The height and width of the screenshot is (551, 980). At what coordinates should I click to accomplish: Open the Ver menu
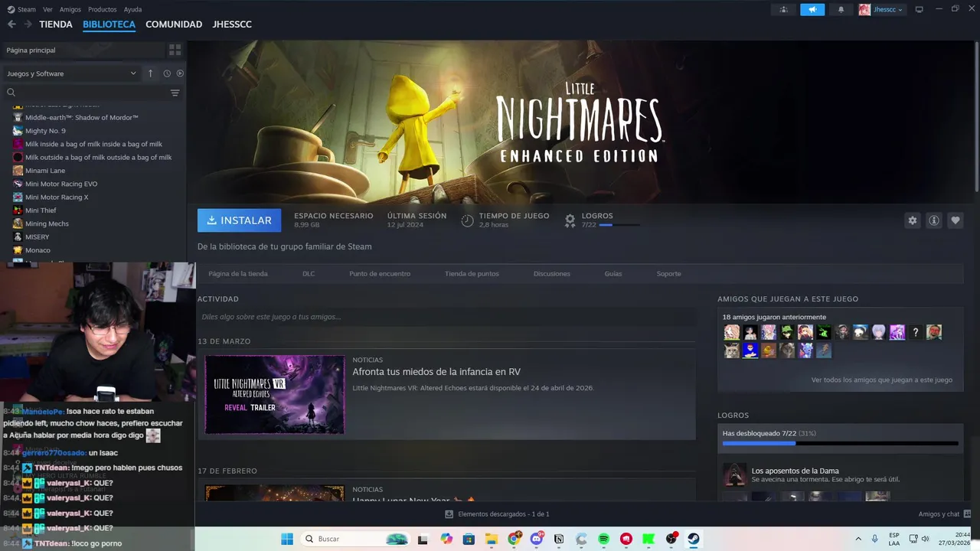tap(48, 9)
